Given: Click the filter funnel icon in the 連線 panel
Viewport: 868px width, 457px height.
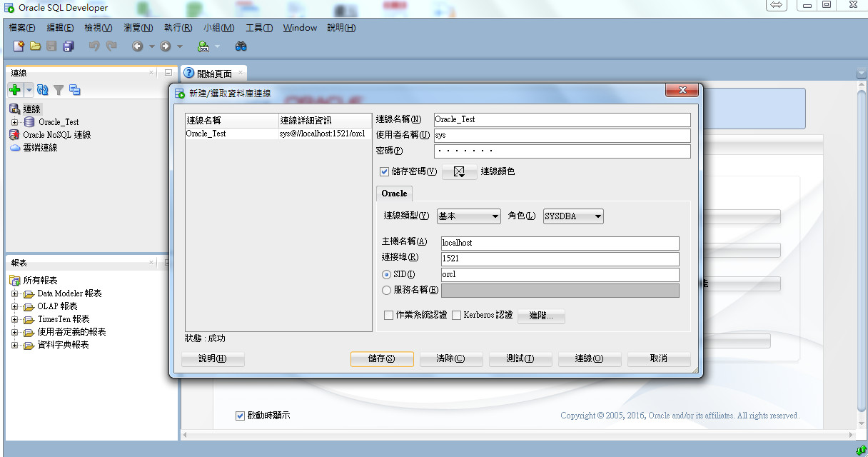Looking at the screenshot, I should point(59,90).
